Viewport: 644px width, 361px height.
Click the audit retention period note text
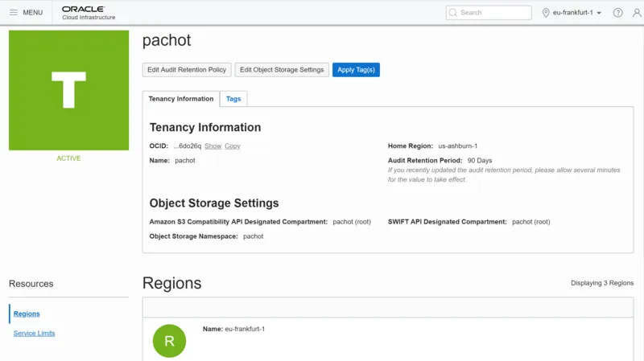[x=504, y=174]
